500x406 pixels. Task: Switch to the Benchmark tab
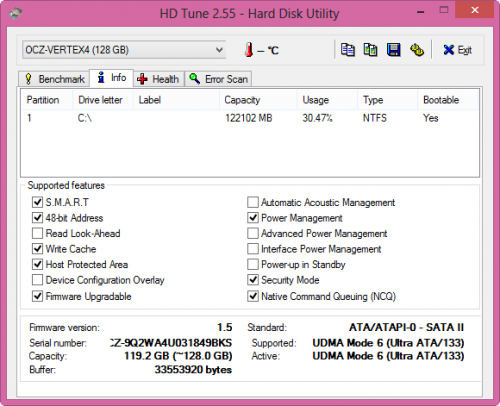tap(54, 79)
